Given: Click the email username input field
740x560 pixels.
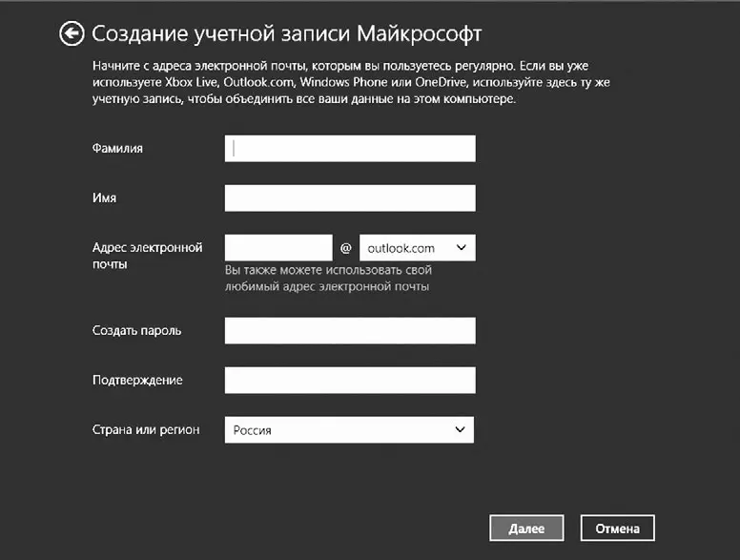Looking at the screenshot, I should [x=278, y=248].
